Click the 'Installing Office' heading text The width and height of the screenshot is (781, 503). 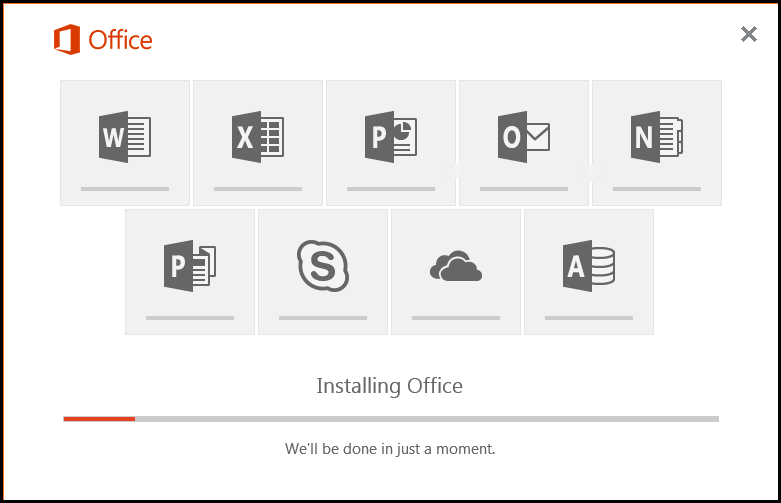point(390,386)
